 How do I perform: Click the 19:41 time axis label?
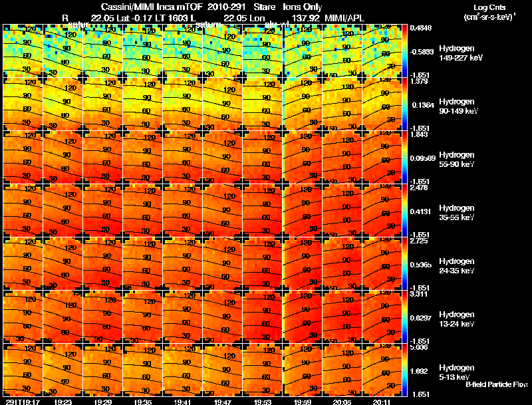coord(183,402)
